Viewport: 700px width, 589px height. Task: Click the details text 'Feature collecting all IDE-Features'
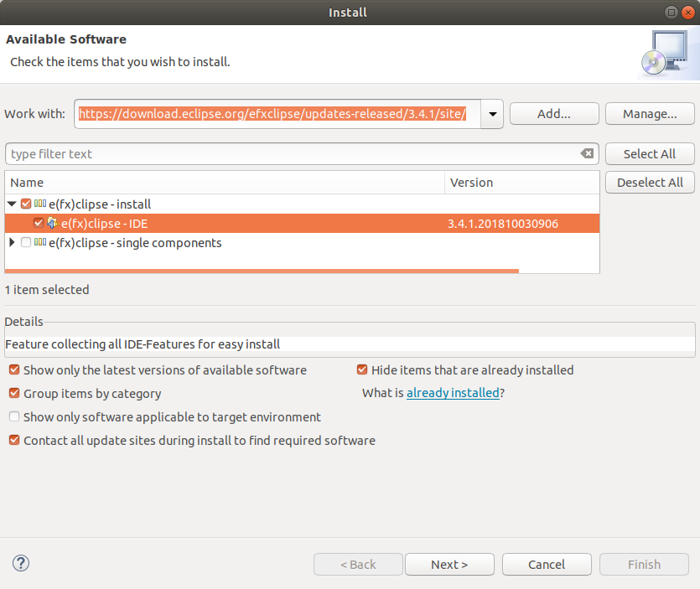(x=143, y=344)
